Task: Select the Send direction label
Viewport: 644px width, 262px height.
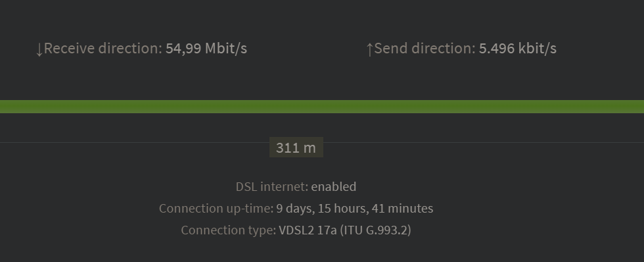Action: coord(425,49)
